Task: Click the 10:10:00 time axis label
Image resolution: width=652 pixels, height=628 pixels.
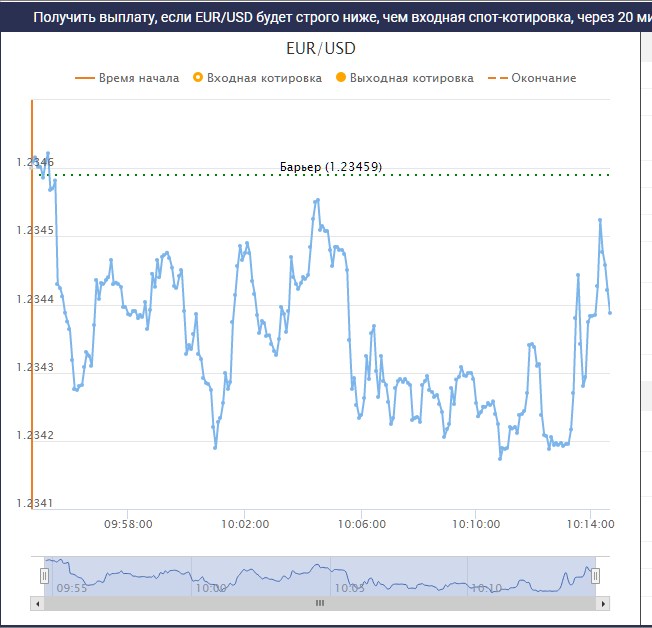Action: pyautogui.click(x=476, y=524)
